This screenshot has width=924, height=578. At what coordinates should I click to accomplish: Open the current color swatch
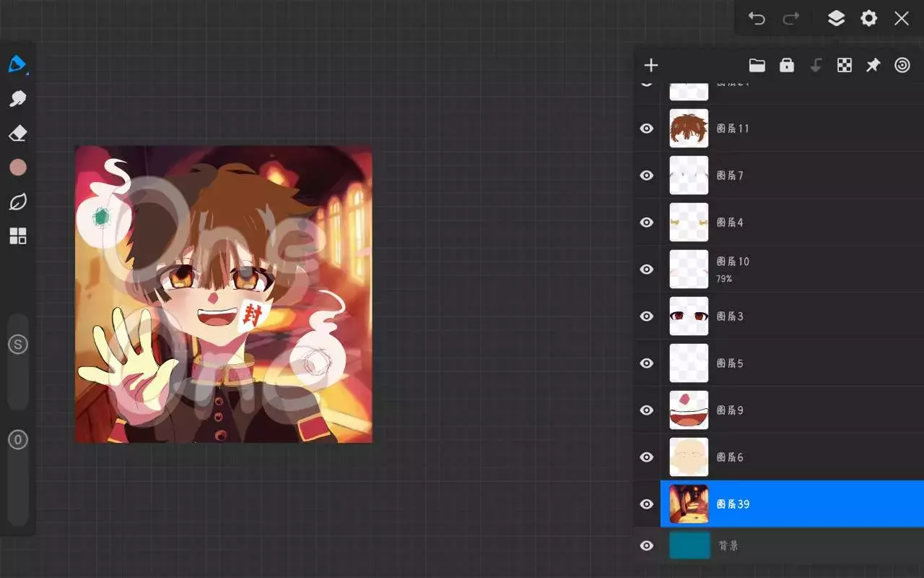click(18, 168)
